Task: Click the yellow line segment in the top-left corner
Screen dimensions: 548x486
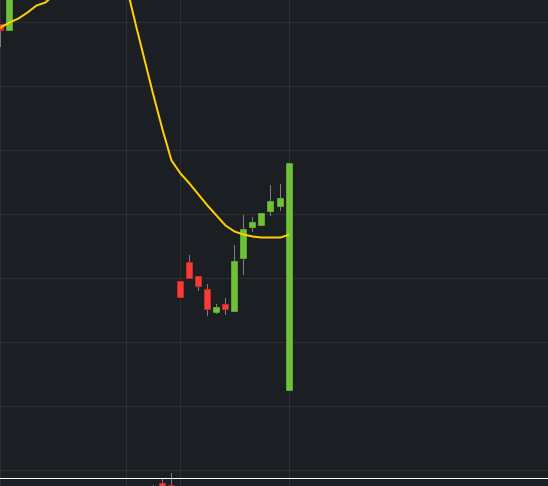Action: (x=24, y=14)
